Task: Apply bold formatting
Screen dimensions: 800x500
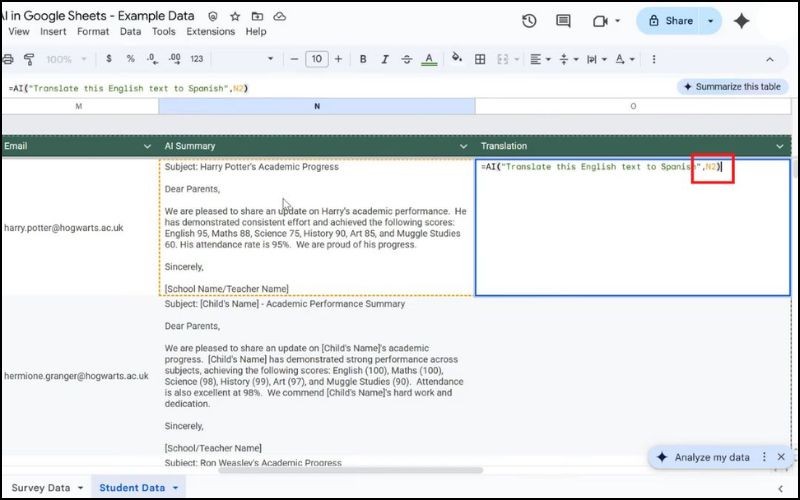Action: tap(362, 60)
